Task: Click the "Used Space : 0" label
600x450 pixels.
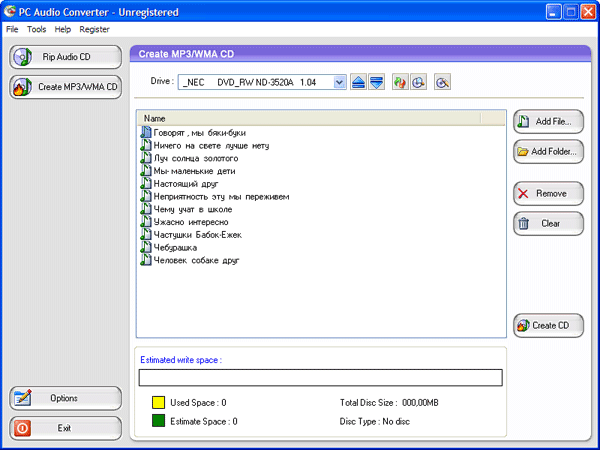Action: click(198, 403)
